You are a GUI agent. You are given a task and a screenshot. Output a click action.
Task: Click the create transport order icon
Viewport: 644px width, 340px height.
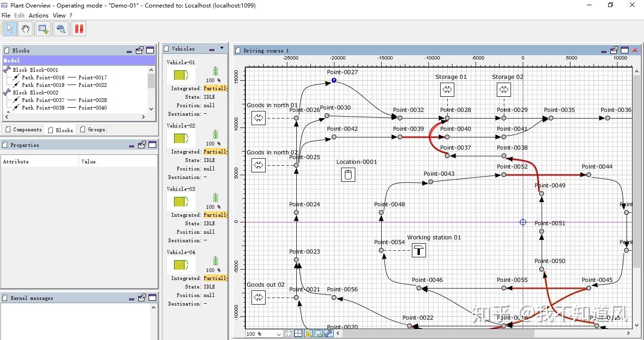pos(43,29)
